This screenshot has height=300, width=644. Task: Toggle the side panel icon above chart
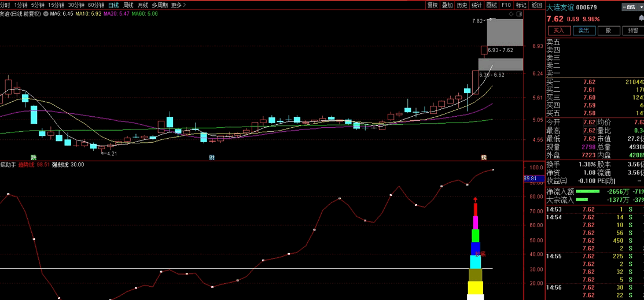(519, 14)
